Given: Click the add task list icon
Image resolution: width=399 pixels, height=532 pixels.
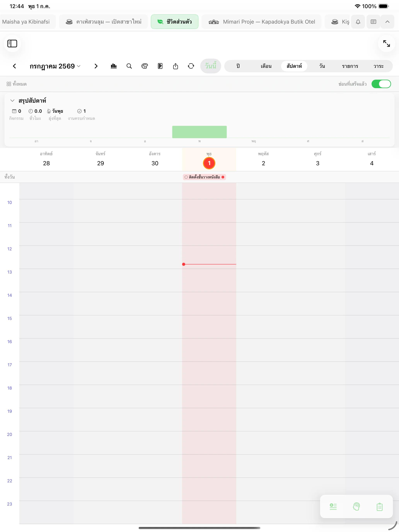Looking at the screenshot, I should (x=333, y=506).
